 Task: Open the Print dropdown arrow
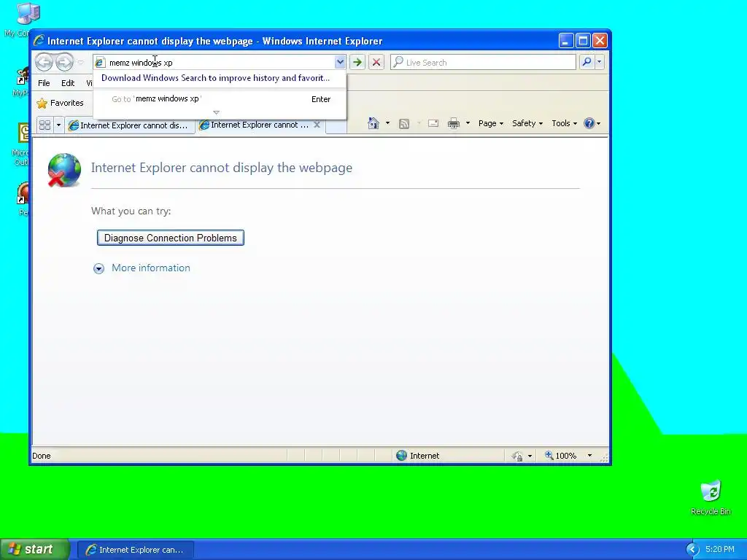(468, 123)
